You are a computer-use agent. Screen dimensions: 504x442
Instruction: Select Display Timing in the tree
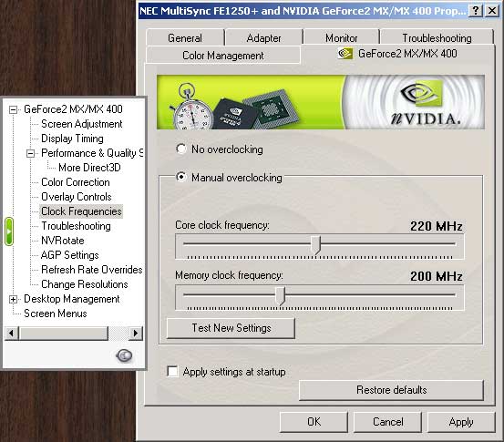coord(72,139)
